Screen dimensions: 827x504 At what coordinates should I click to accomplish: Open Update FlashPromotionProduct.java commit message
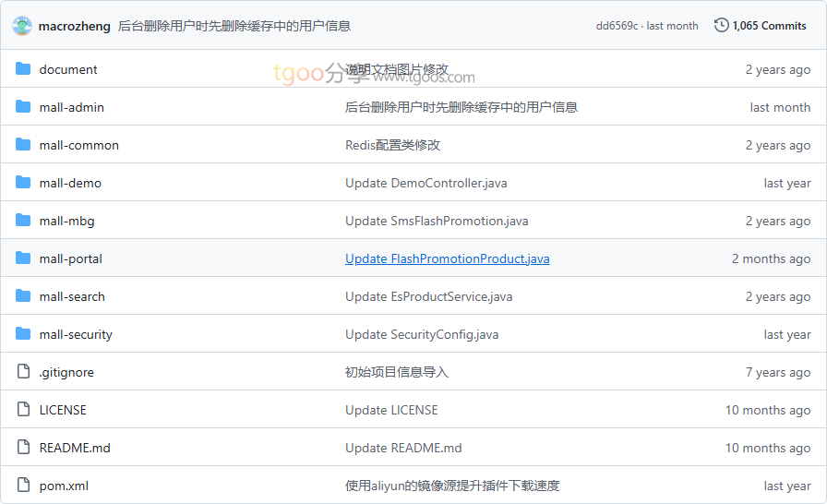point(447,258)
